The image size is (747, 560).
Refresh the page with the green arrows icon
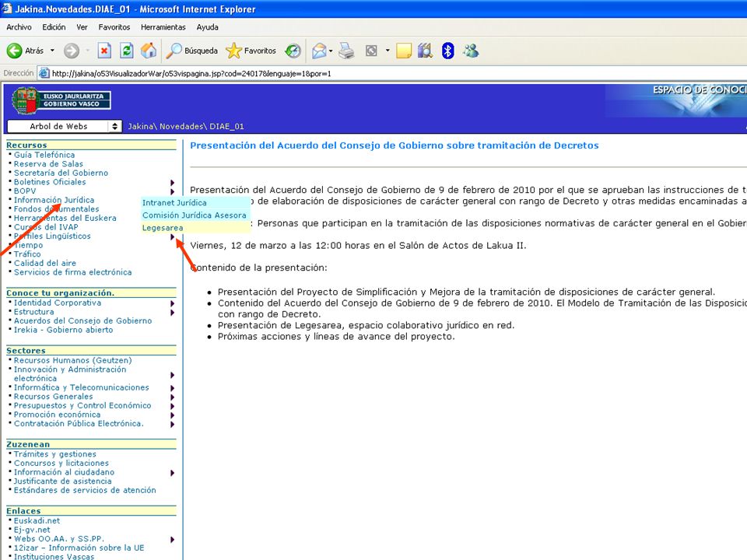[x=126, y=51]
